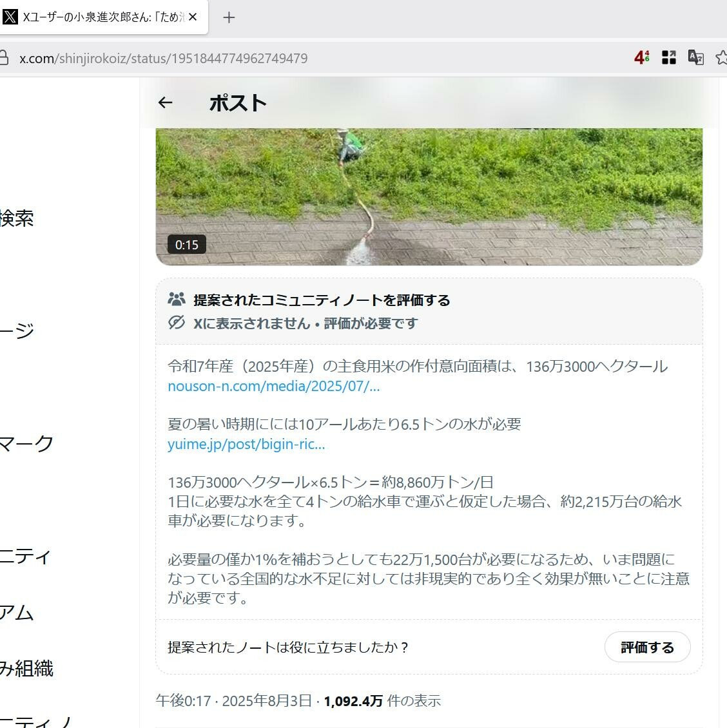
Task: Open the yuime.jp/post link
Action: point(246,445)
